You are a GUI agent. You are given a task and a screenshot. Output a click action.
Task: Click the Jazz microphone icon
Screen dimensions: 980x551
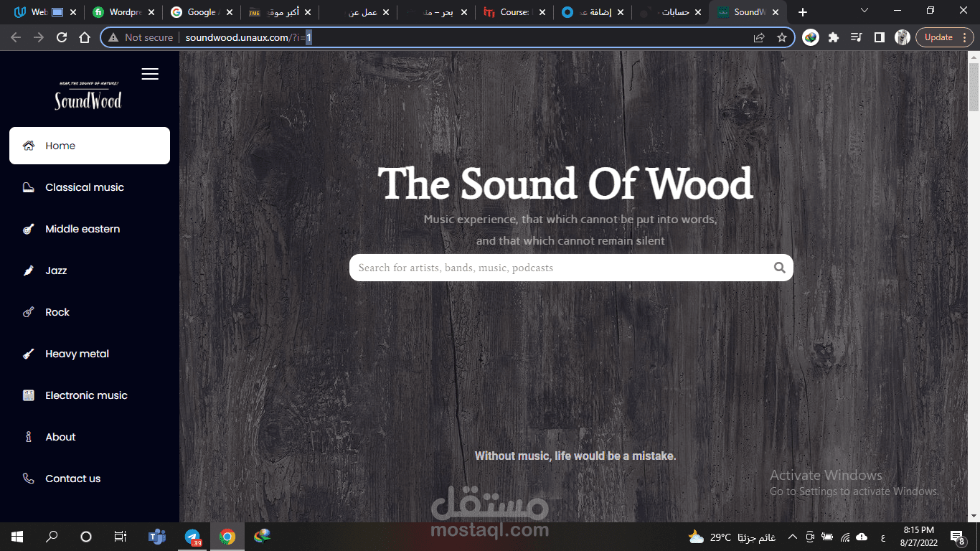point(28,270)
